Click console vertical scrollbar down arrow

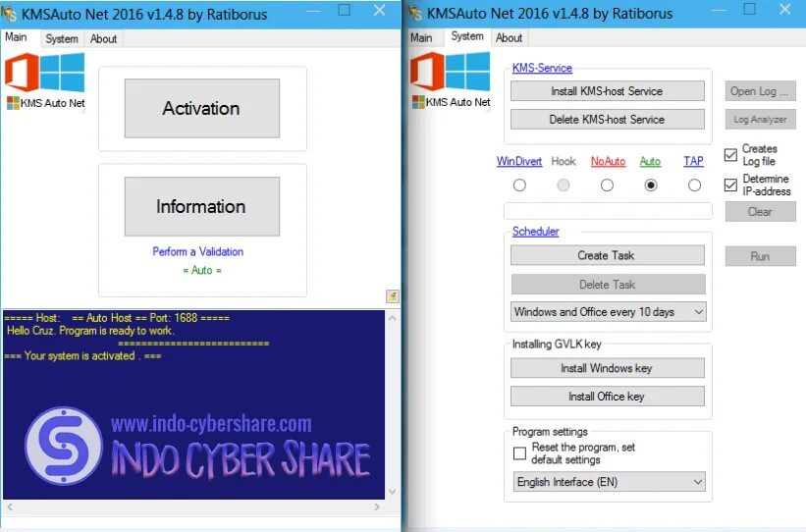(393, 492)
